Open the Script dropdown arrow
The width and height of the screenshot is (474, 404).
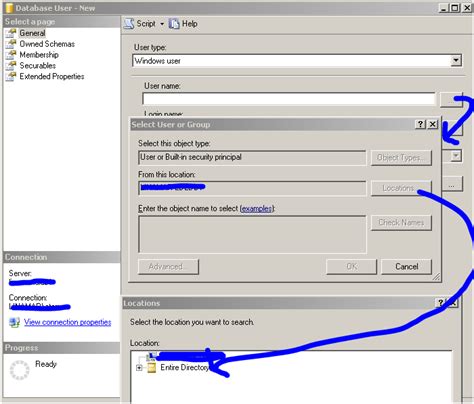162,24
